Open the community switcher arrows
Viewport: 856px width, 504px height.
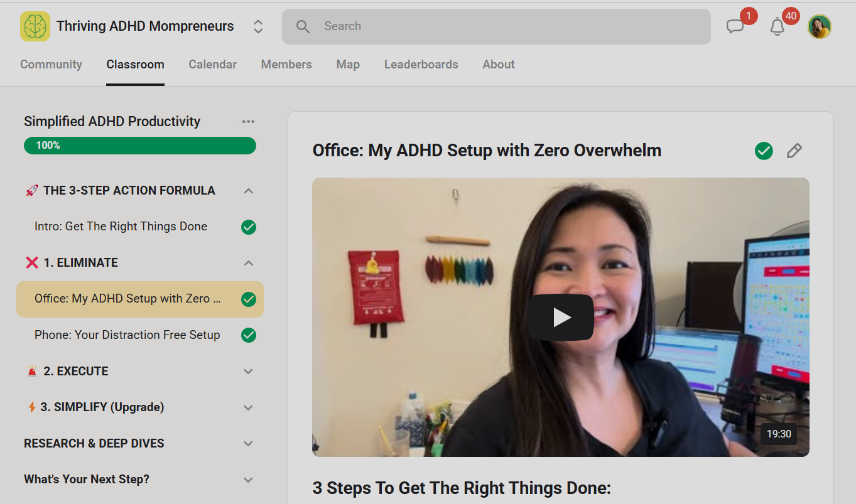[x=258, y=26]
